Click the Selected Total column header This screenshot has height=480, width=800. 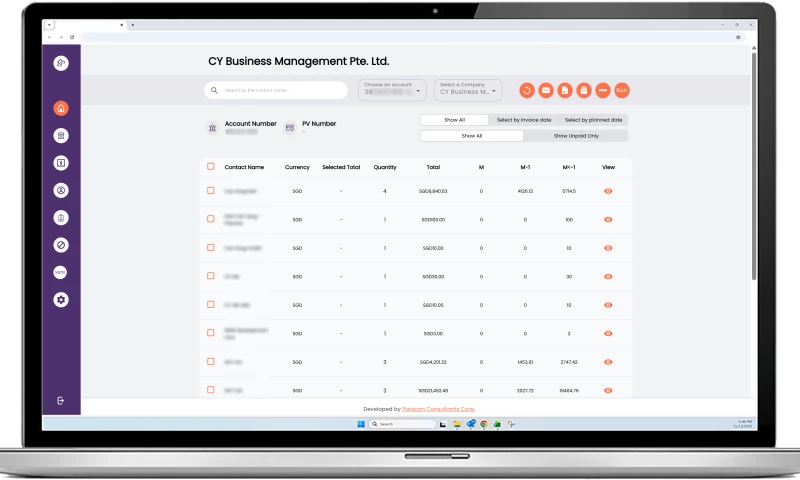[341, 167]
